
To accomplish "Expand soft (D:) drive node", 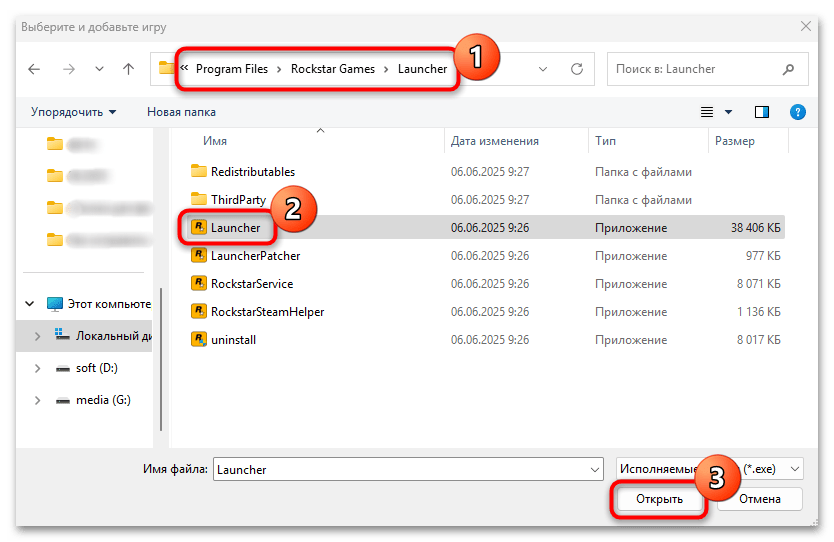I will [37, 368].
